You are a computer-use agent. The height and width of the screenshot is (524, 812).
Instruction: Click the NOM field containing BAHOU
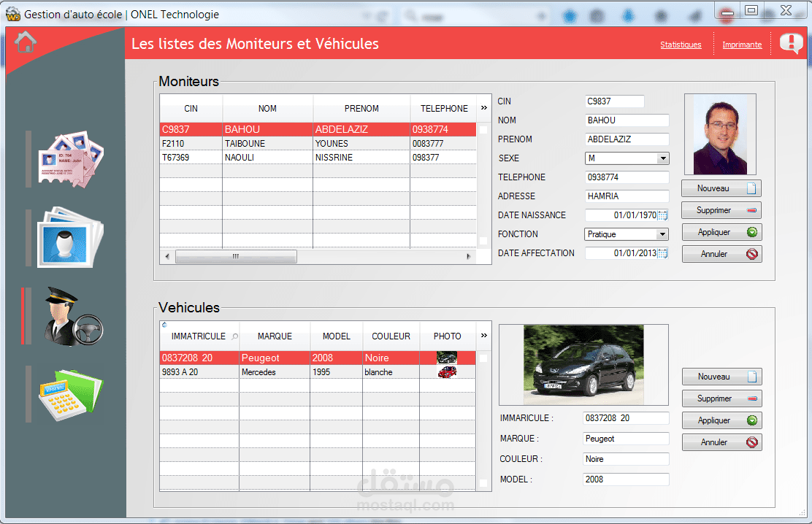[x=627, y=120]
